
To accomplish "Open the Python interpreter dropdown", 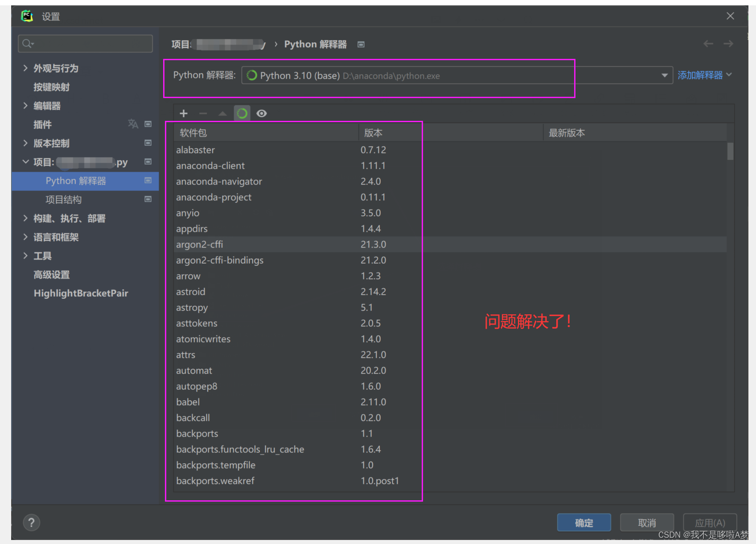I will (665, 75).
